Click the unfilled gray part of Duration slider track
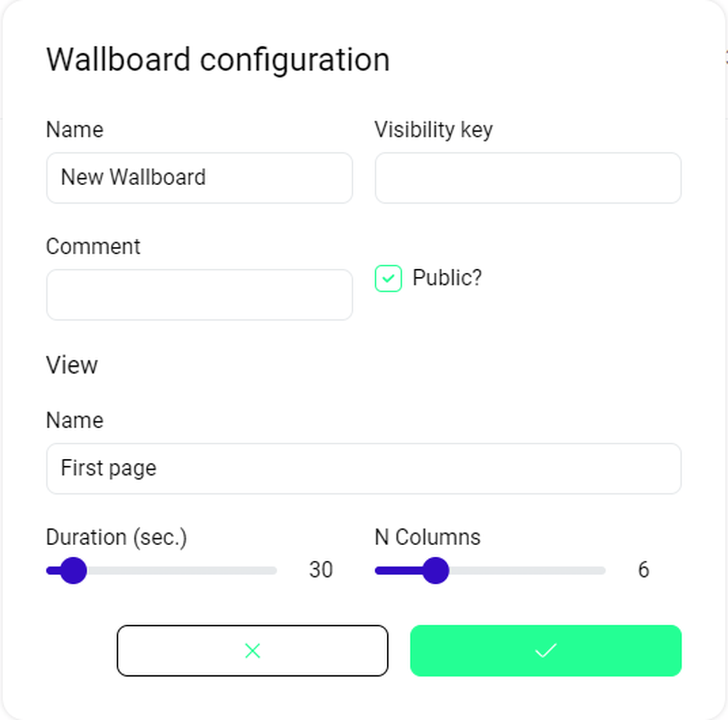The height and width of the screenshot is (720, 728). coord(181,571)
